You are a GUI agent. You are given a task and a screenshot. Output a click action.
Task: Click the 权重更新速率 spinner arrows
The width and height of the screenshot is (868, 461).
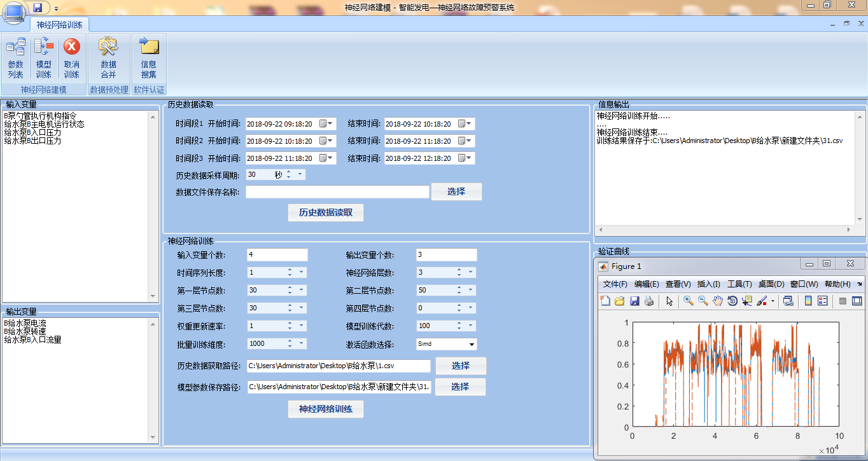pos(290,326)
